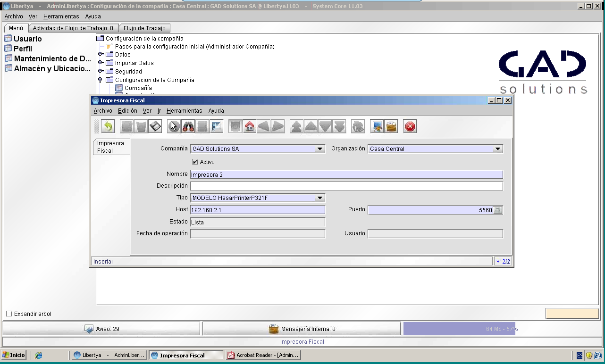The width and height of the screenshot is (605, 364).
Task: Click the grayed New record toolbar icon
Action: click(x=127, y=126)
